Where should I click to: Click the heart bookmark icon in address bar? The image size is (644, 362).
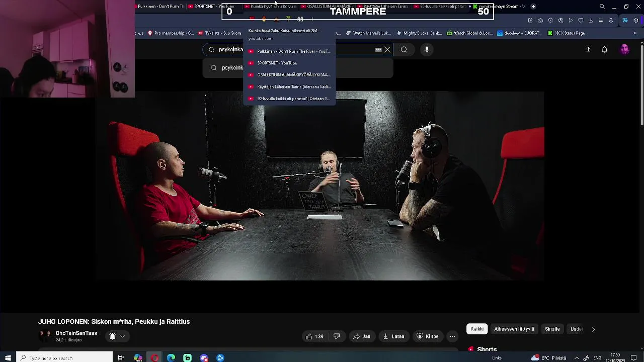coord(581,21)
